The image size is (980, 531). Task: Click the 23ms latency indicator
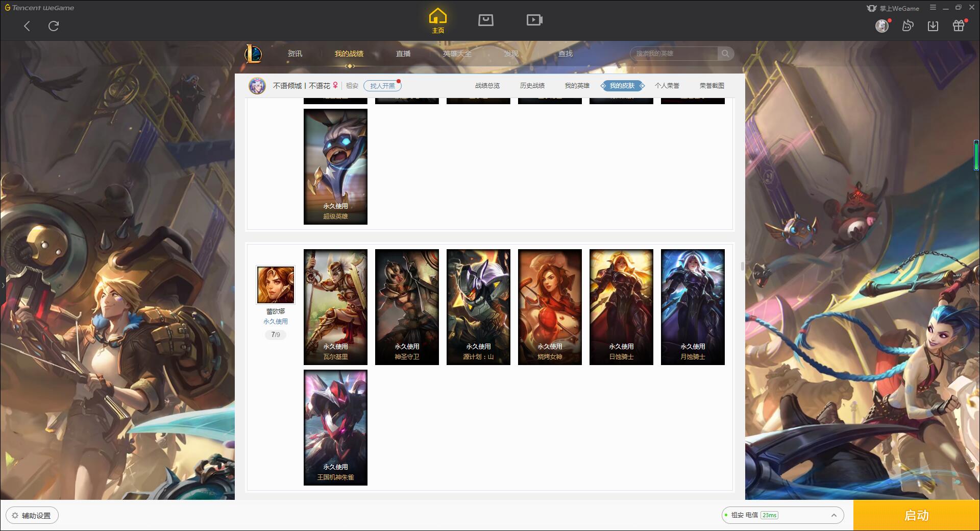pos(769,515)
